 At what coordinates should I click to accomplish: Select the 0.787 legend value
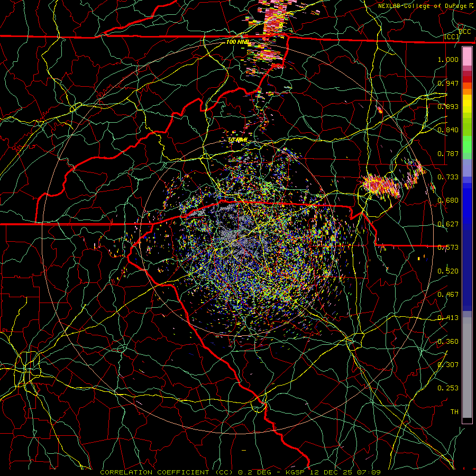point(448,153)
